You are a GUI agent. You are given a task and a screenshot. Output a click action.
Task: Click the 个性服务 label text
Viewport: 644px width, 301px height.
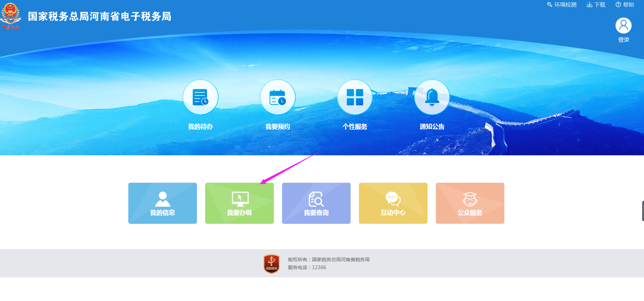tap(355, 127)
